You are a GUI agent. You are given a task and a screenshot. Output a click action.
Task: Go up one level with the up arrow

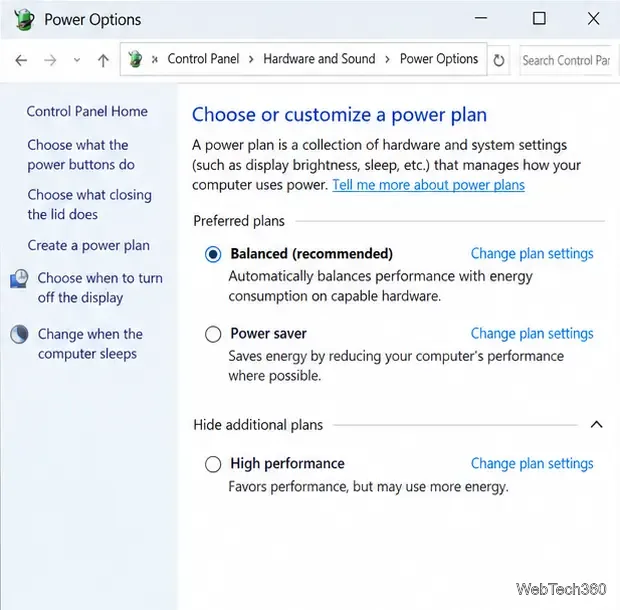[x=103, y=60]
